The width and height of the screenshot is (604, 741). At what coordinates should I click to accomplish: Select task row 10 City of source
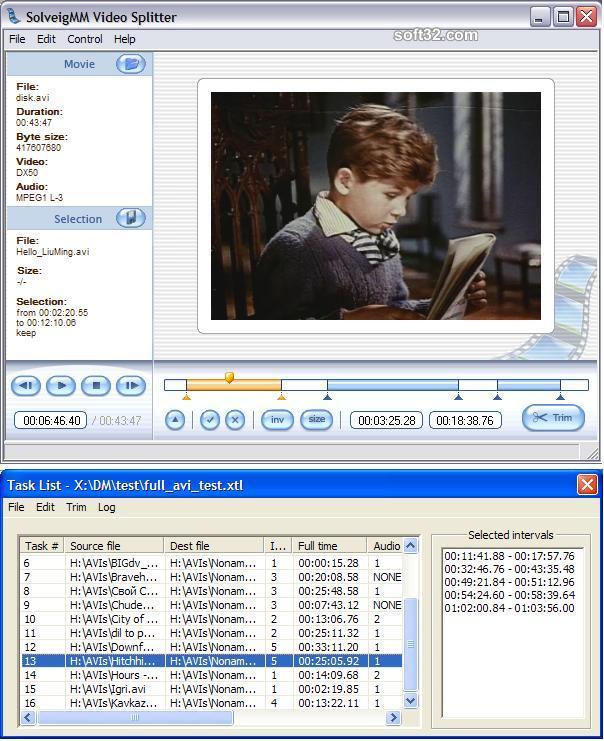click(211, 619)
